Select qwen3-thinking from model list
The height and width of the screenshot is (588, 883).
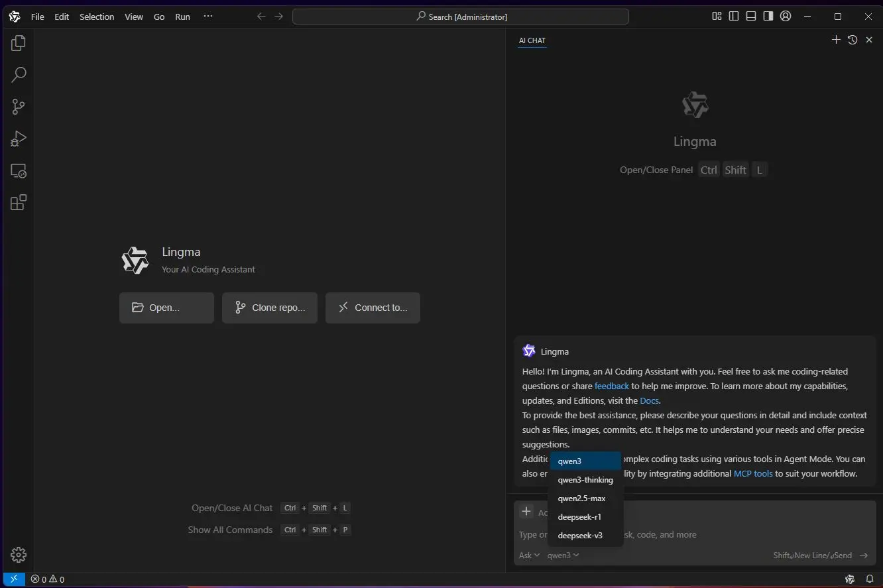click(x=585, y=480)
